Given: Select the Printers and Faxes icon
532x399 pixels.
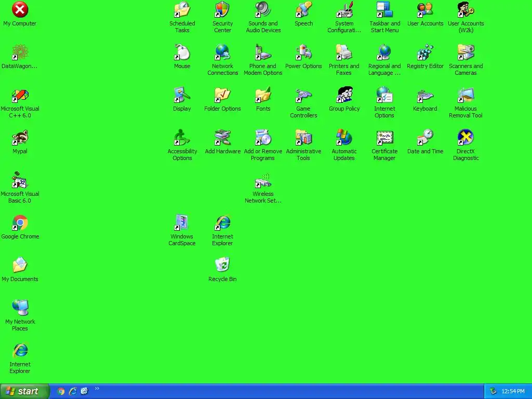Looking at the screenshot, I should (344, 52).
